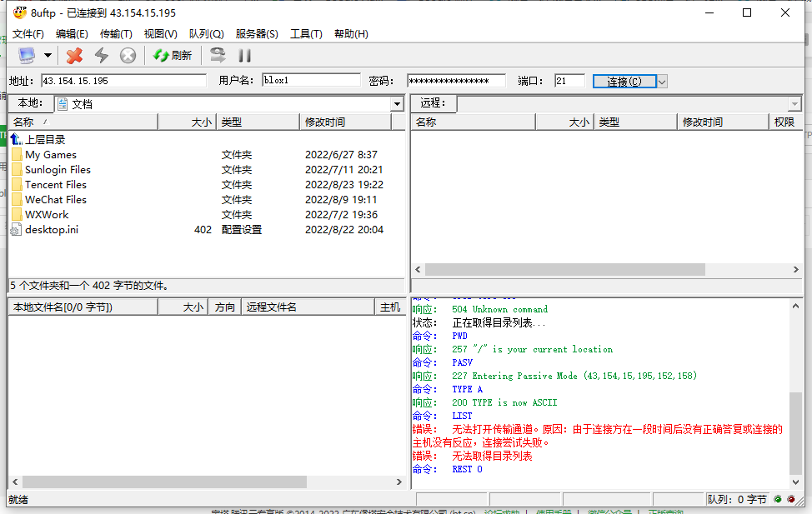Click remote pane scroll left arrow

(418, 270)
